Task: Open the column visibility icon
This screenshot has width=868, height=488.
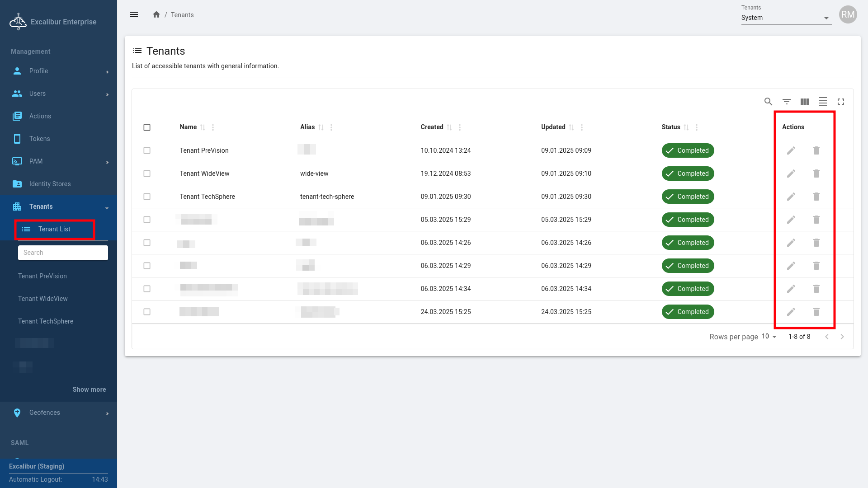Action: pyautogui.click(x=805, y=102)
